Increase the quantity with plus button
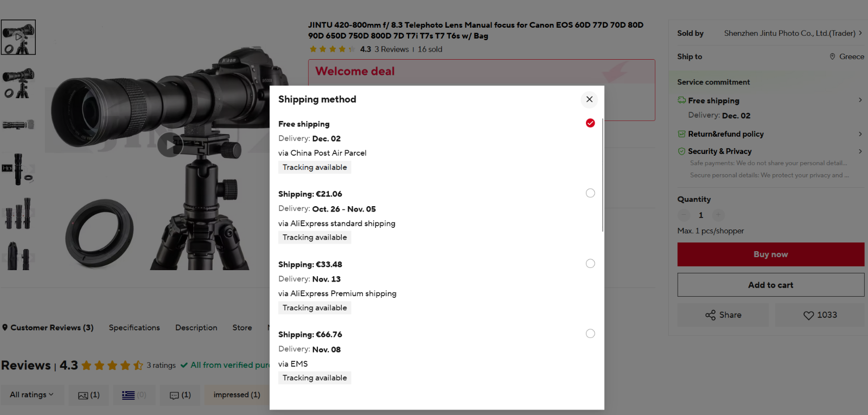 pyautogui.click(x=718, y=215)
